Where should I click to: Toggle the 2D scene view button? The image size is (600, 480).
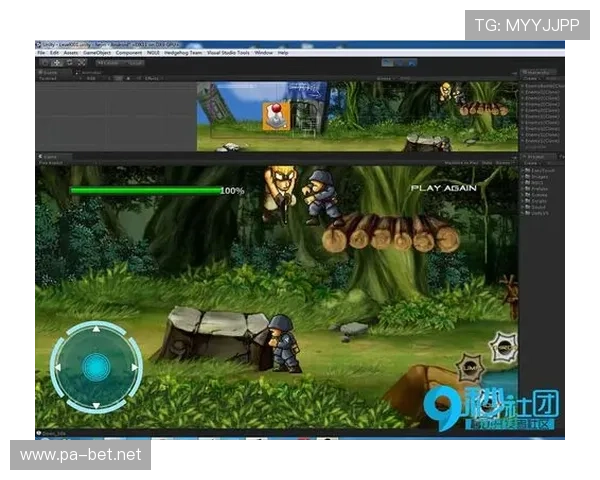(x=119, y=78)
